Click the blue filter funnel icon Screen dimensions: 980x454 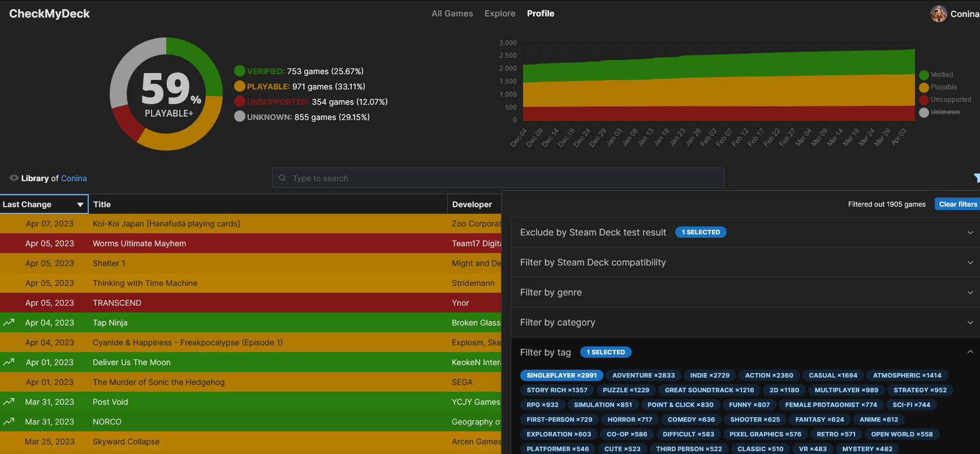click(x=977, y=178)
